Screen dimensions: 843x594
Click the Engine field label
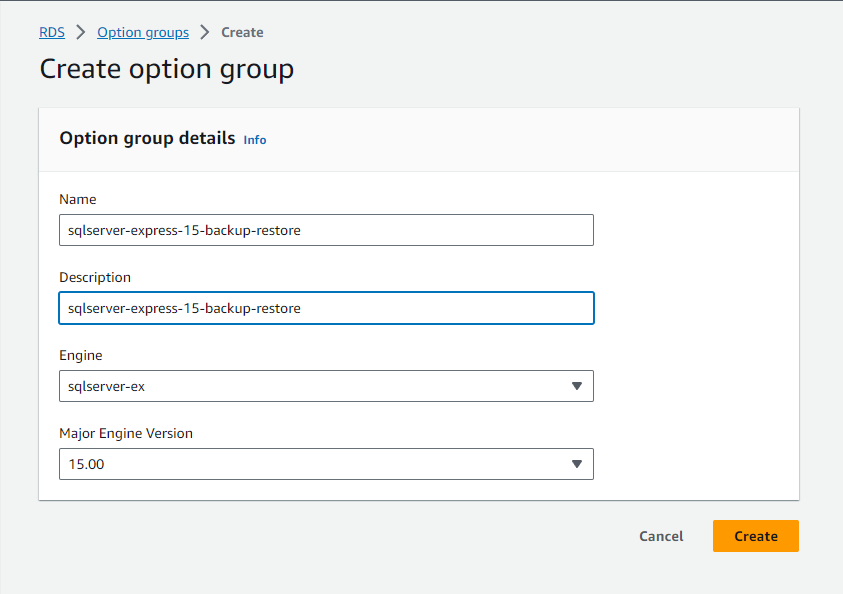pos(81,355)
